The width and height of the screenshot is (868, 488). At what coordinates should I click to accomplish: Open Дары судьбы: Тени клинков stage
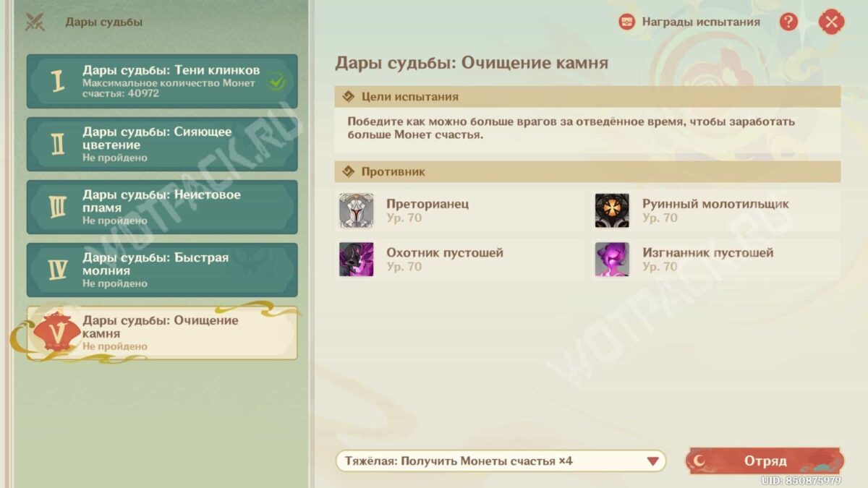click(162, 82)
